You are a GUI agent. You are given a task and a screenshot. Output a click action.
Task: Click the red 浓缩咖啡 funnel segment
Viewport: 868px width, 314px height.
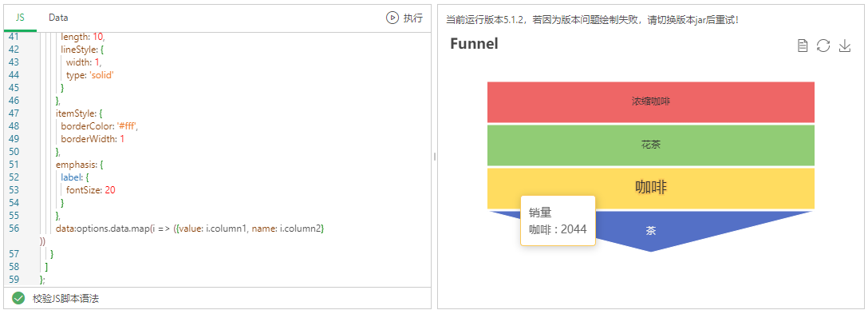pos(650,102)
